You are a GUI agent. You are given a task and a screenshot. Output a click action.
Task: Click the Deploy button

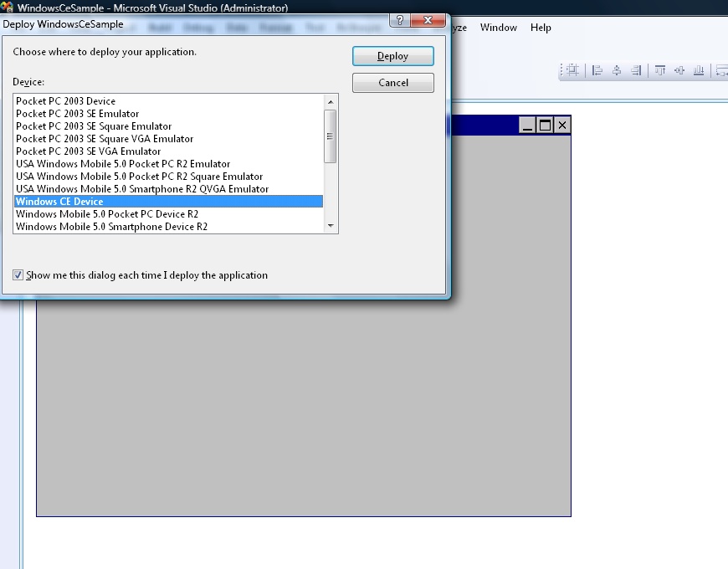click(x=392, y=56)
